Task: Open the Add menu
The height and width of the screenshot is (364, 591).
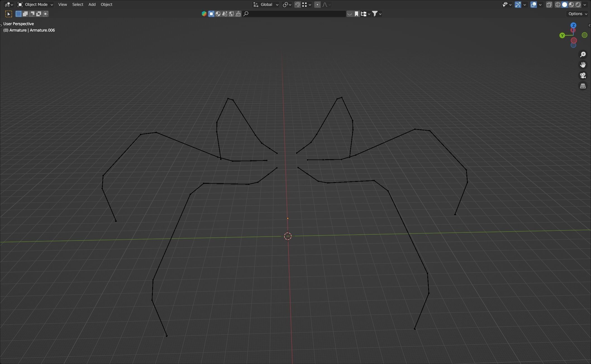Action: (x=92, y=4)
